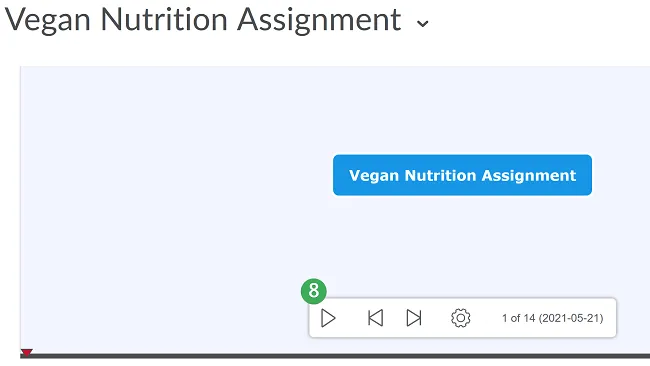The width and height of the screenshot is (650, 366).
Task: Play the slideshow presentation
Action: point(328,318)
